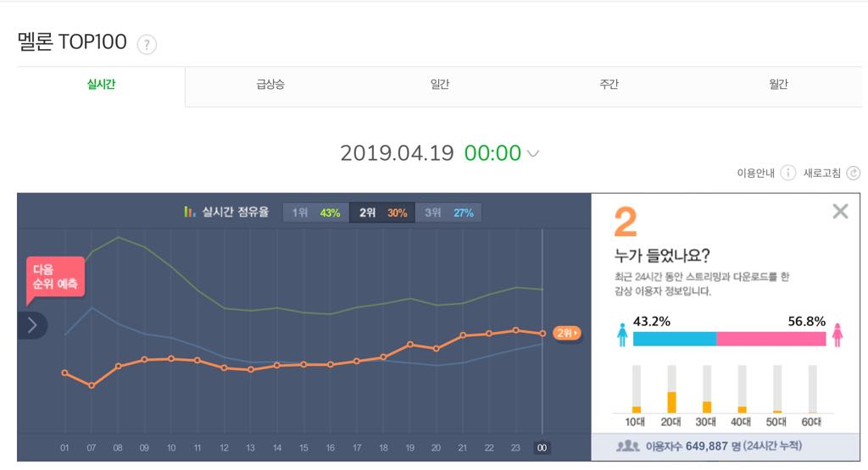Image resolution: width=868 pixels, height=470 pixels.
Task: Toggle the 1위 43% share line
Action: pyautogui.click(x=316, y=213)
